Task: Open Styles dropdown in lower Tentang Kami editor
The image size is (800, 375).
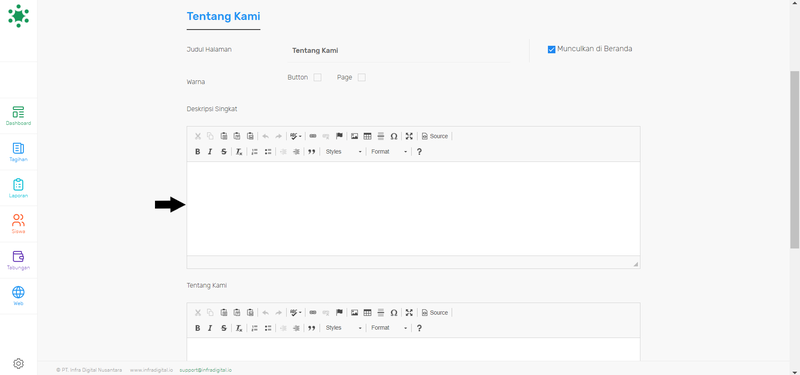Action: (343, 328)
